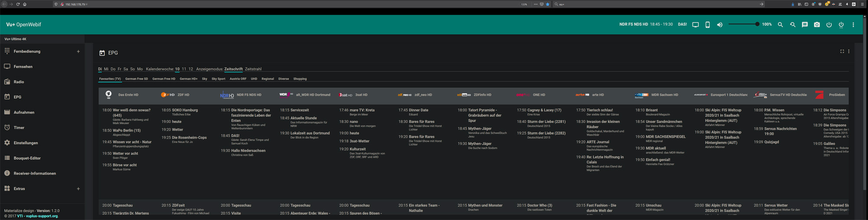Image resolution: width=868 pixels, height=220 pixels.
Task: Switch to Kalenderwoche 11
Action: 184,69
